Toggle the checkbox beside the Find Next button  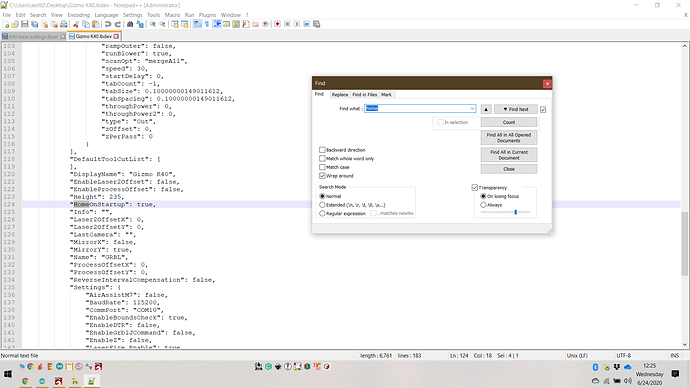[543, 109]
